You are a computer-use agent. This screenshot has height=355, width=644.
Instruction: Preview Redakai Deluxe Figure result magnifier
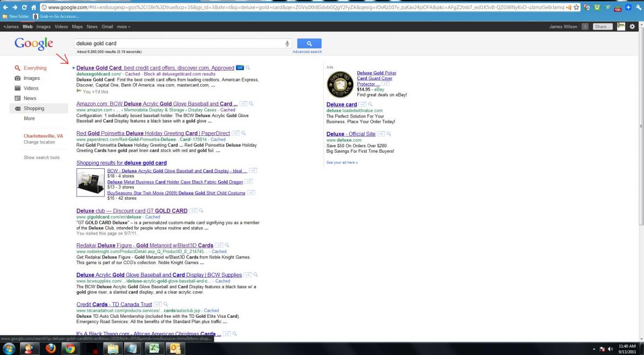click(227, 245)
